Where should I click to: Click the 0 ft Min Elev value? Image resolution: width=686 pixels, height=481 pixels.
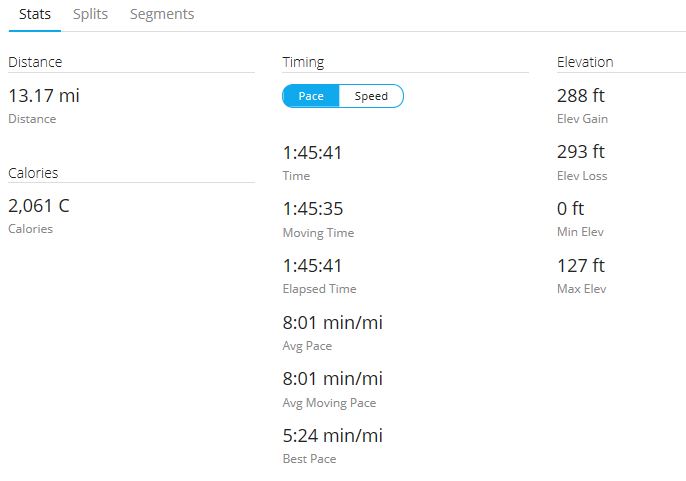click(x=570, y=208)
